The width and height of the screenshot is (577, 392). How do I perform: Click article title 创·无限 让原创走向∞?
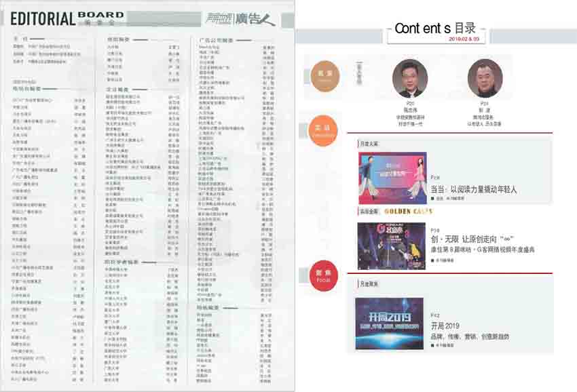[x=479, y=240]
